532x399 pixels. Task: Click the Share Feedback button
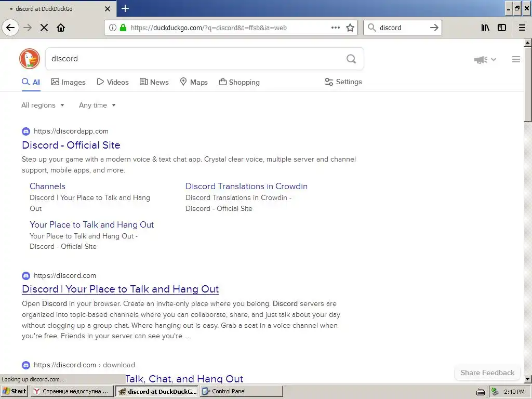point(487,373)
